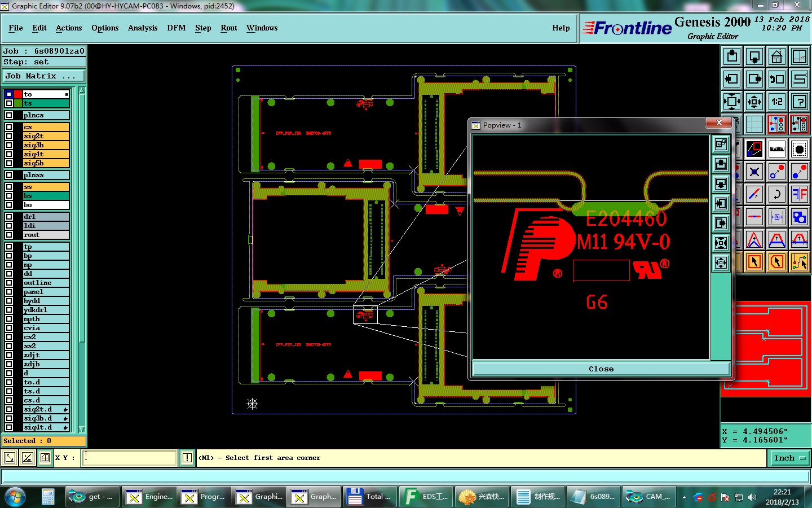
Task: Click the zoom in arrows icon
Action: (x=754, y=102)
